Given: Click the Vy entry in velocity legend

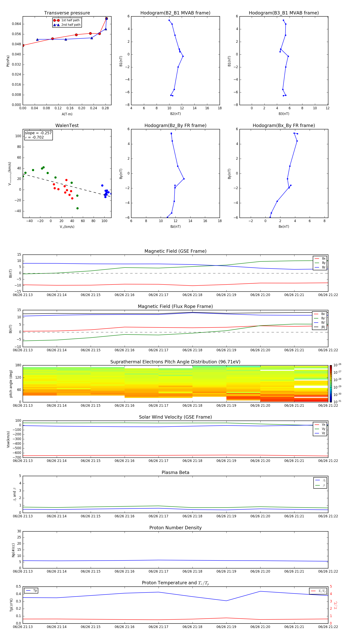Looking at the screenshot, I should [320, 429].
